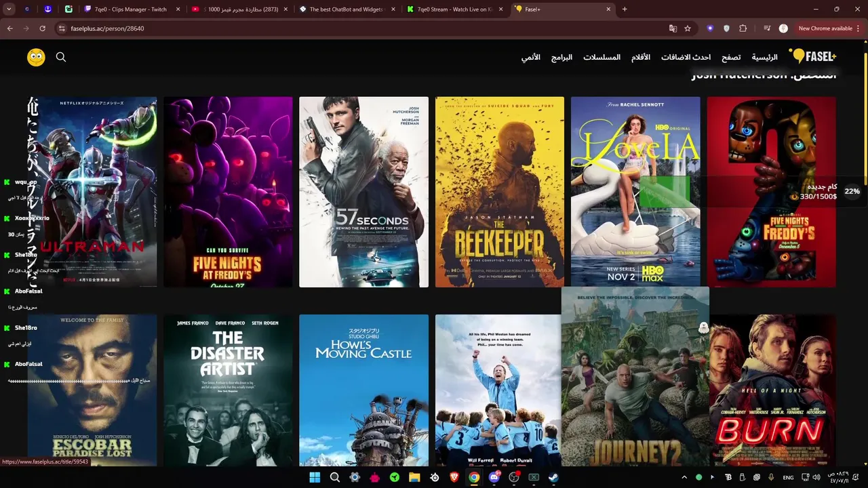
Task: Open the media control icon in Chrome toolbar
Action: (x=767, y=28)
